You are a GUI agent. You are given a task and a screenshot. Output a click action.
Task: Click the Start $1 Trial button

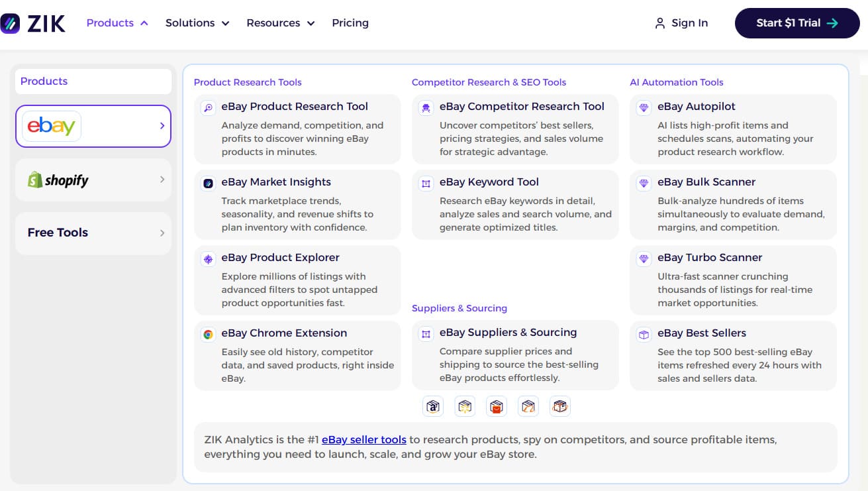pyautogui.click(x=797, y=23)
